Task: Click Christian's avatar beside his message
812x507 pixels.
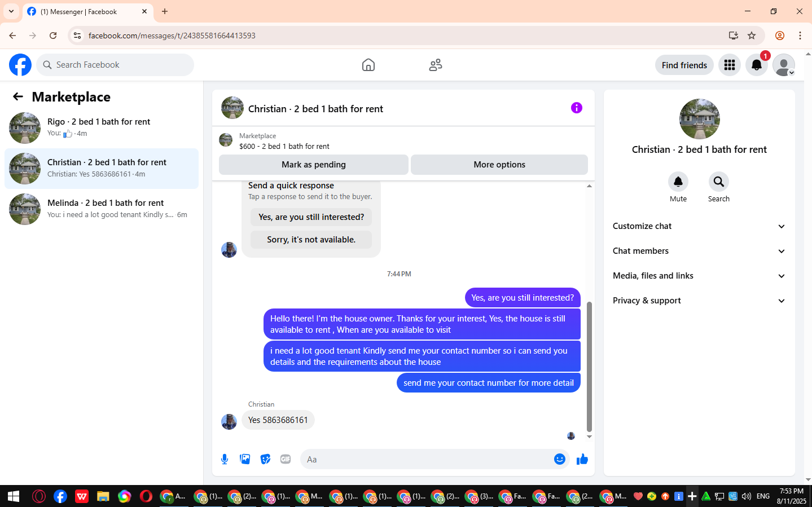Action: pyautogui.click(x=229, y=422)
